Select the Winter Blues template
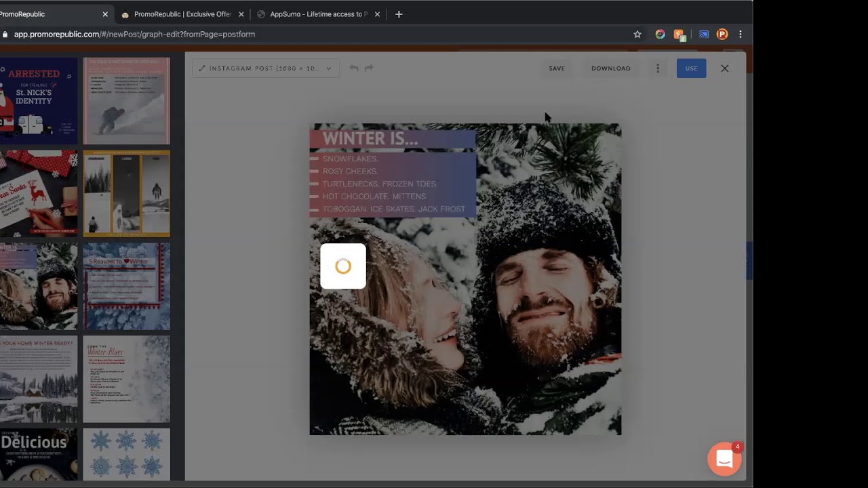 click(127, 379)
